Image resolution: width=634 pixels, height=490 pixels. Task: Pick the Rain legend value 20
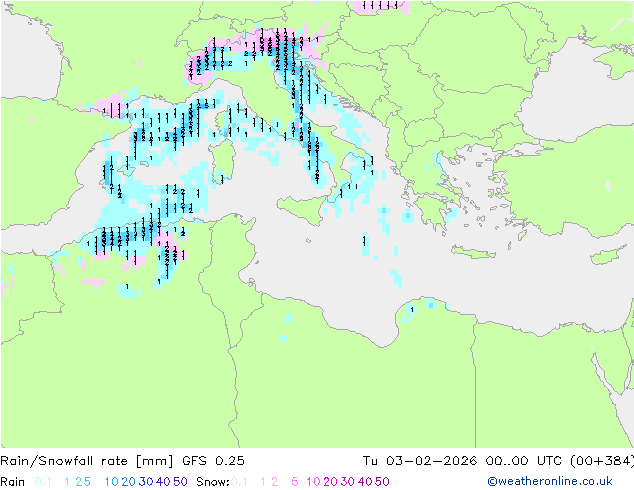129,482
